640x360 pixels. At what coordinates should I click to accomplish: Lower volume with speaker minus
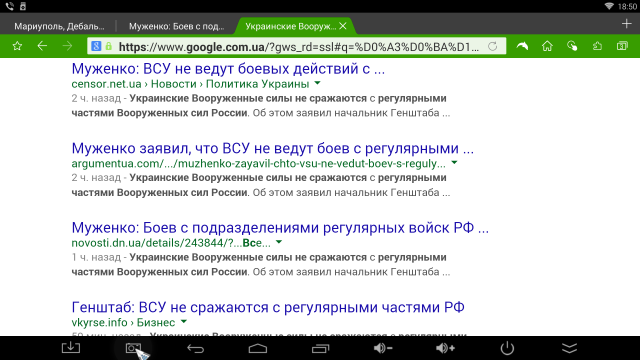coord(383,348)
